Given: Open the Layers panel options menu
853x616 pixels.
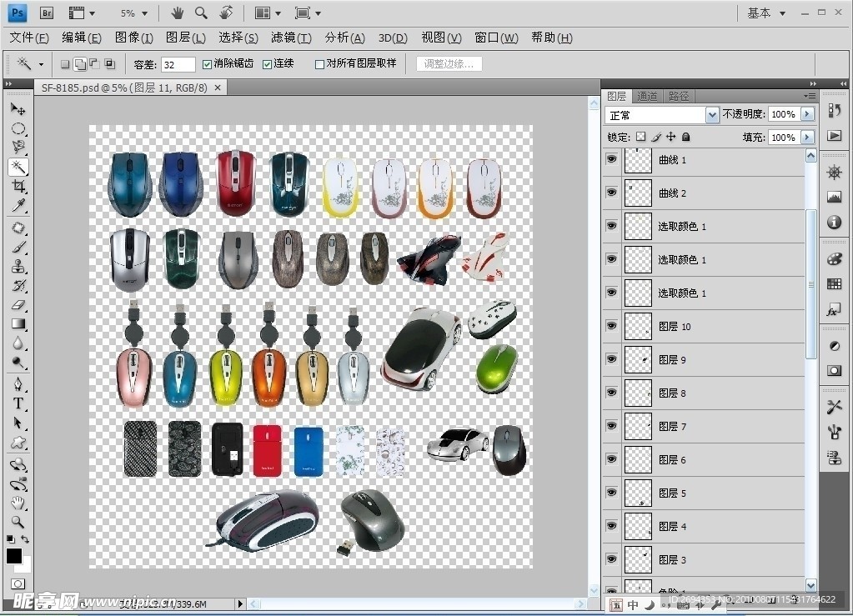Looking at the screenshot, I should [810, 96].
